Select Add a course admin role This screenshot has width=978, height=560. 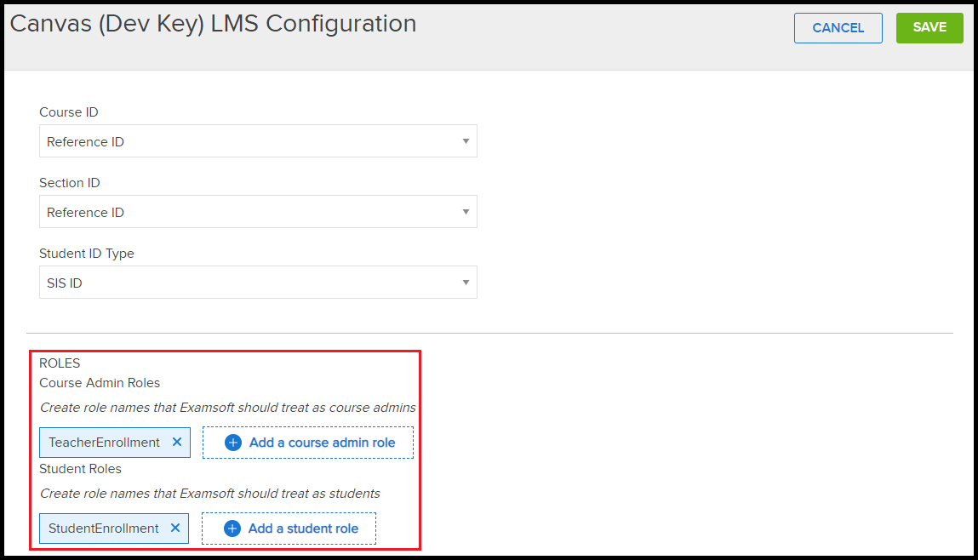[x=307, y=442]
